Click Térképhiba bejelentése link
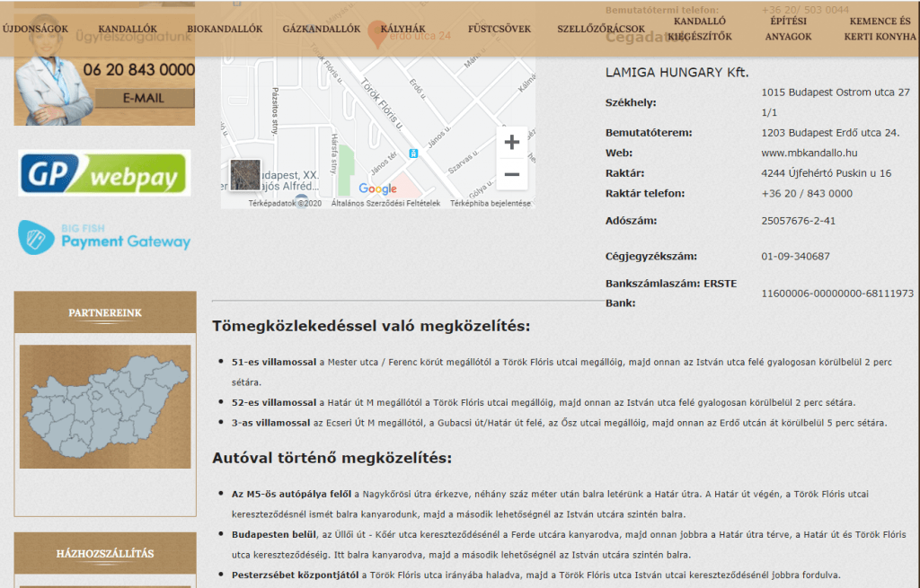 (x=491, y=204)
